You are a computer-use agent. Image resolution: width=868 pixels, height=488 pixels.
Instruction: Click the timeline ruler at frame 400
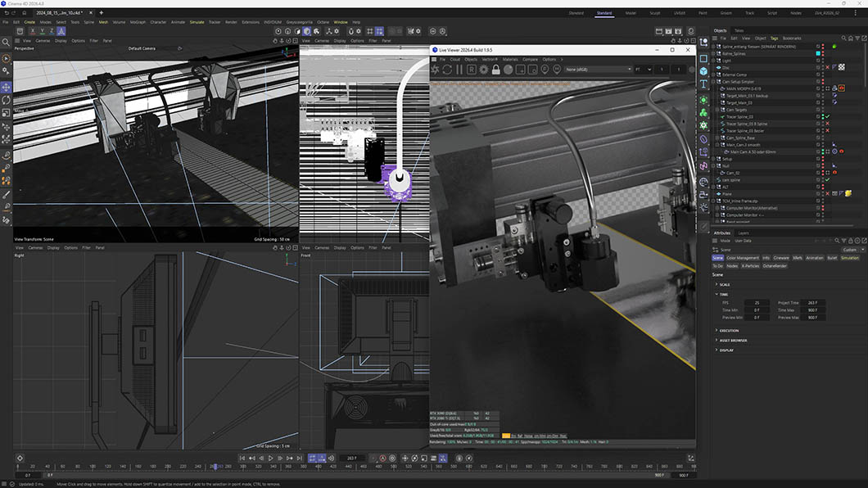point(319,467)
